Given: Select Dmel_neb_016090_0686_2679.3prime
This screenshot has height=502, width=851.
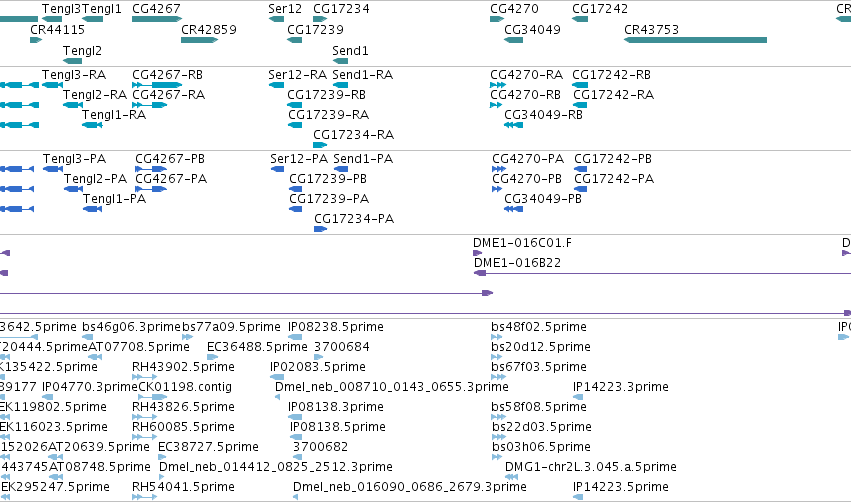Looking at the screenshot, I should 410,487.
